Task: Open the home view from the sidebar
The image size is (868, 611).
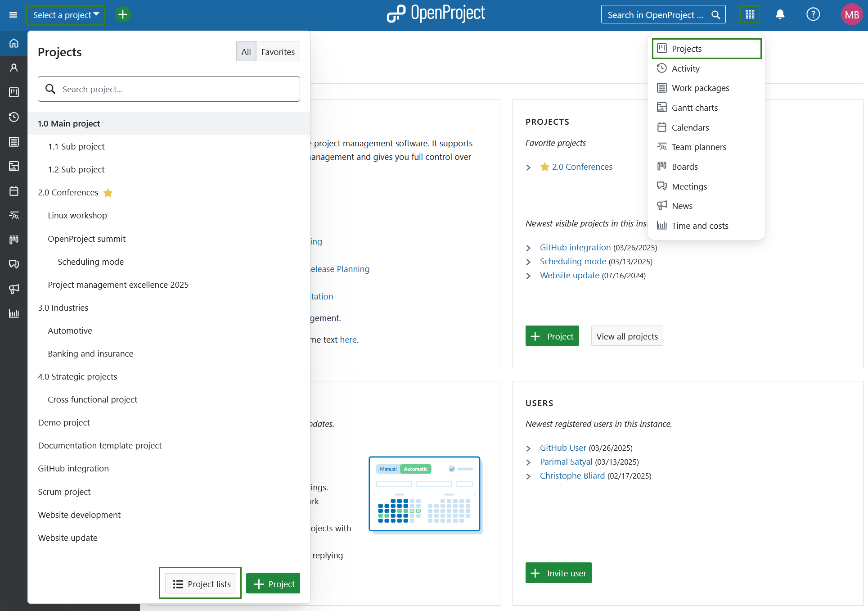Action: click(x=13, y=43)
